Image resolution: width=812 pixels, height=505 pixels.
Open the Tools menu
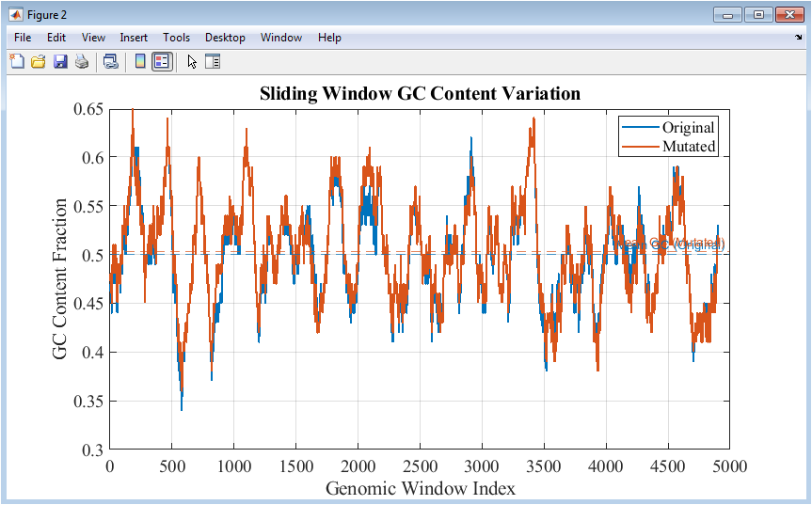pos(176,38)
